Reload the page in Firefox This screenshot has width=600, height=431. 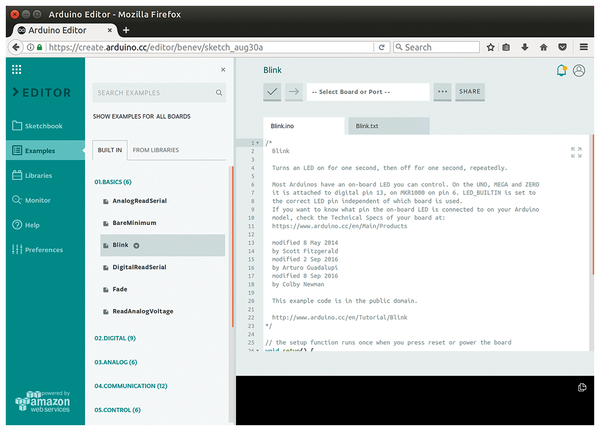382,47
